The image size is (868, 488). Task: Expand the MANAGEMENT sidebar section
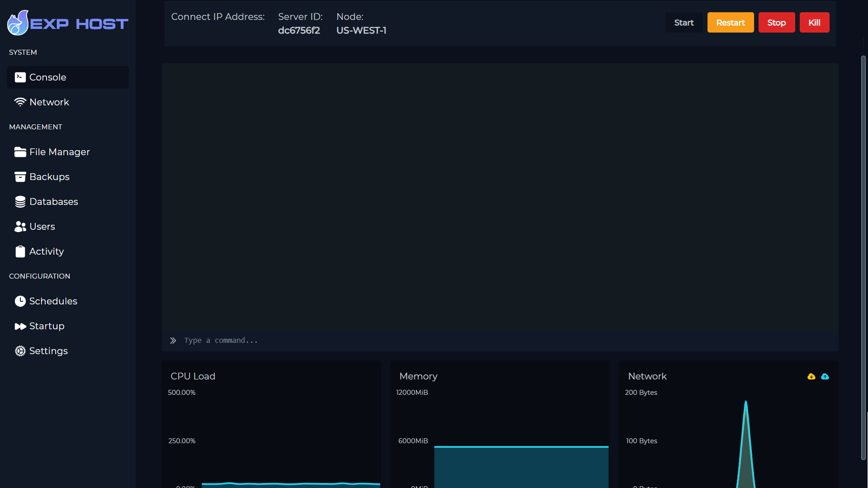pos(35,127)
